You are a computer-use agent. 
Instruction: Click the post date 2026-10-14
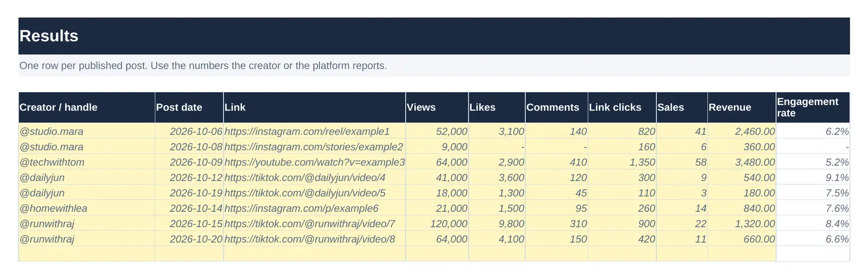coord(189,208)
